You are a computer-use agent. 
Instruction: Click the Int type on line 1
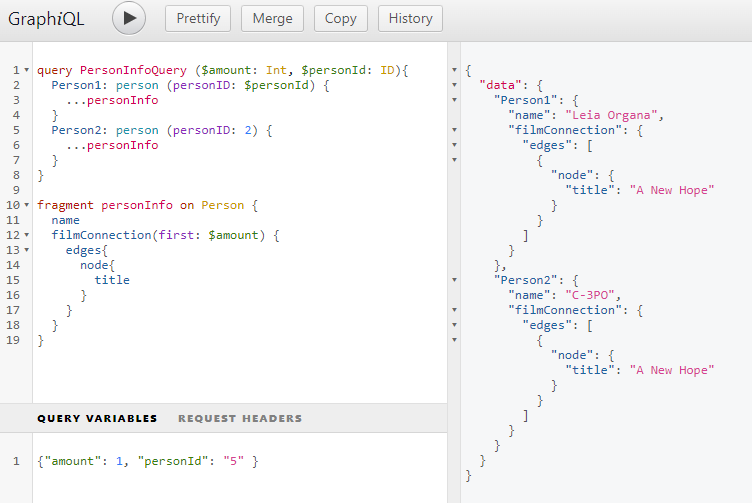pos(276,70)
